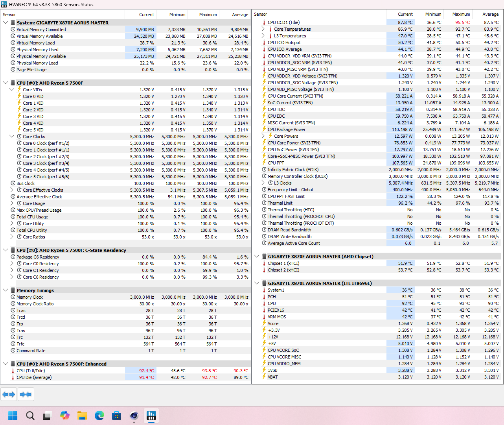Open Task View from the taskbar
The height and width of the screenshot is (425, 504).
(48, 416)
